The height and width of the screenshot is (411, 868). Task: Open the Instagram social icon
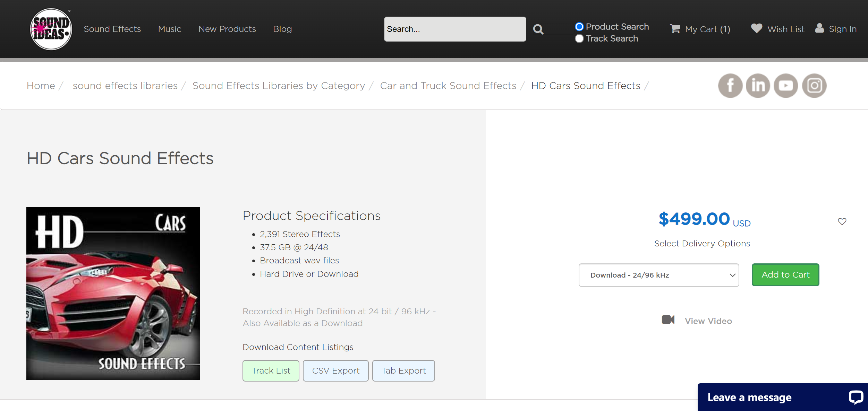(x=814, y=85)
